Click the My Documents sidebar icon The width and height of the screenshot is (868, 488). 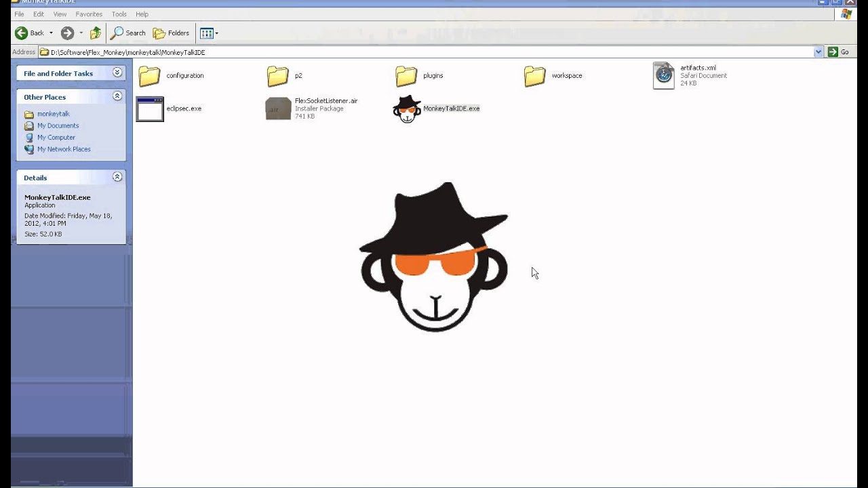pyautogui.click(x=29, y=125)
